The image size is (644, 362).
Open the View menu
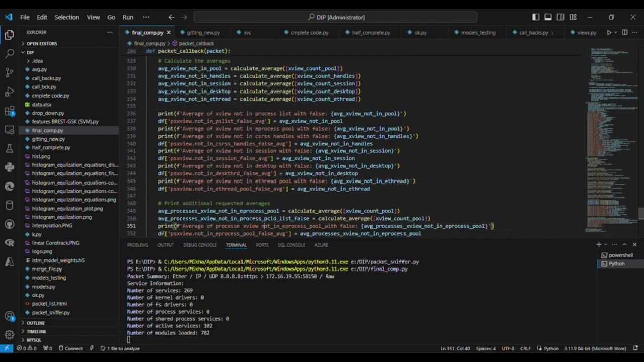pos(93,17)
